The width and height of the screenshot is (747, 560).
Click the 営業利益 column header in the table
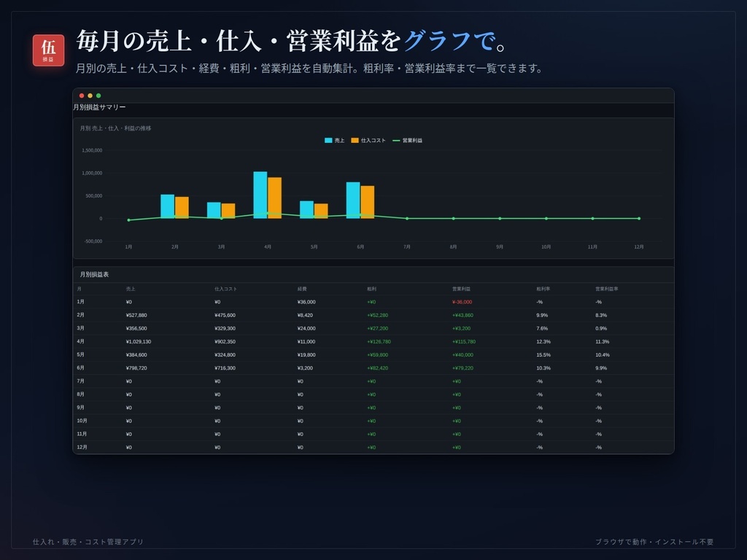pos(461,289)
